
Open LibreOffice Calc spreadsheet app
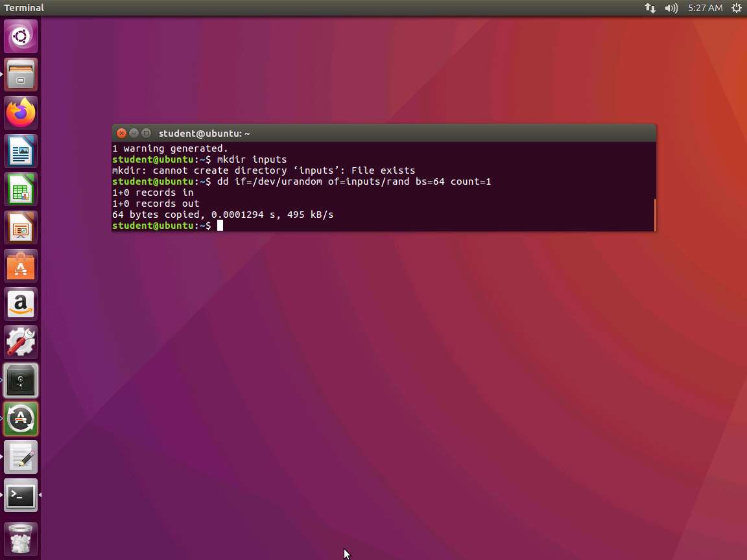tap(21, 189)
